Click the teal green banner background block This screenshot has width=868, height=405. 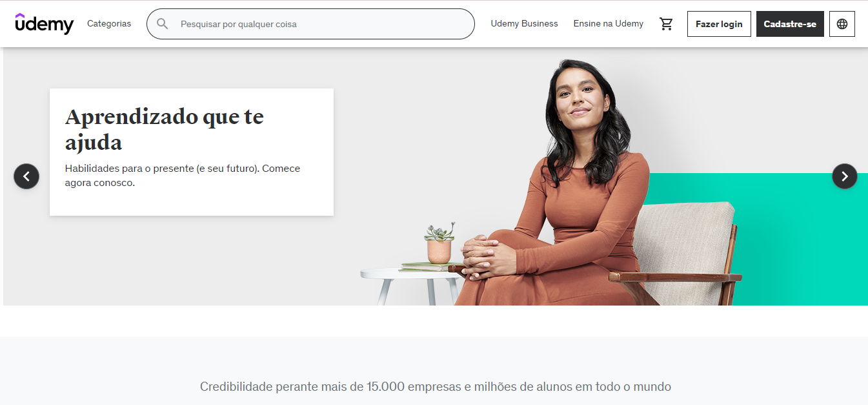(x=800, y=239)
